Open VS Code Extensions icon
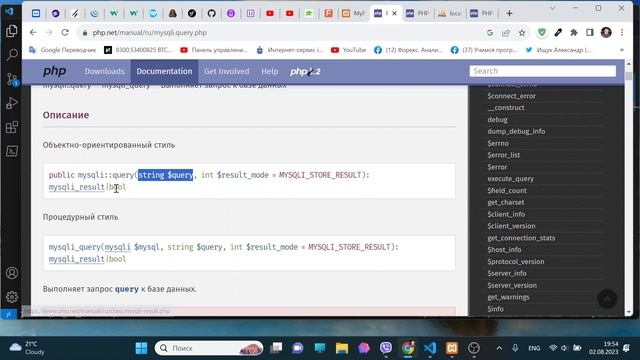 click(x=11, y=127)
